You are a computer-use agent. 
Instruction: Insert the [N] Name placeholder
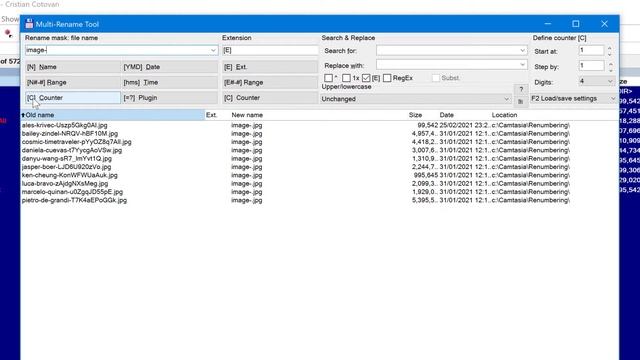click(x=73, y=67)
